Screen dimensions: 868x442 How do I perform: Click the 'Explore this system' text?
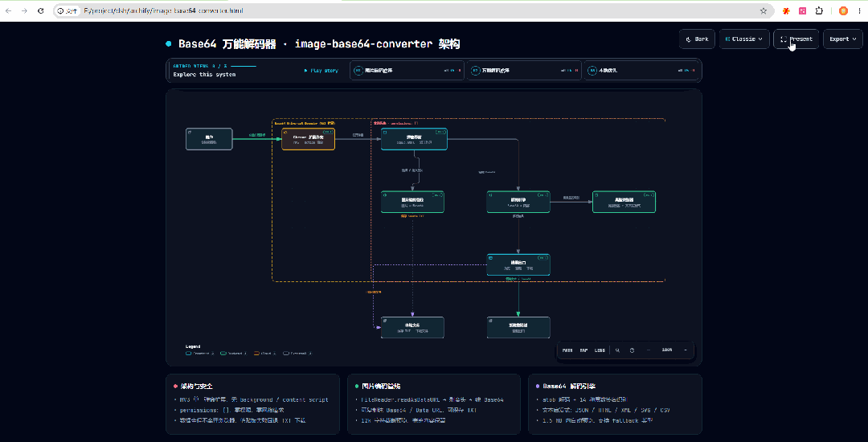pos(204,74)
